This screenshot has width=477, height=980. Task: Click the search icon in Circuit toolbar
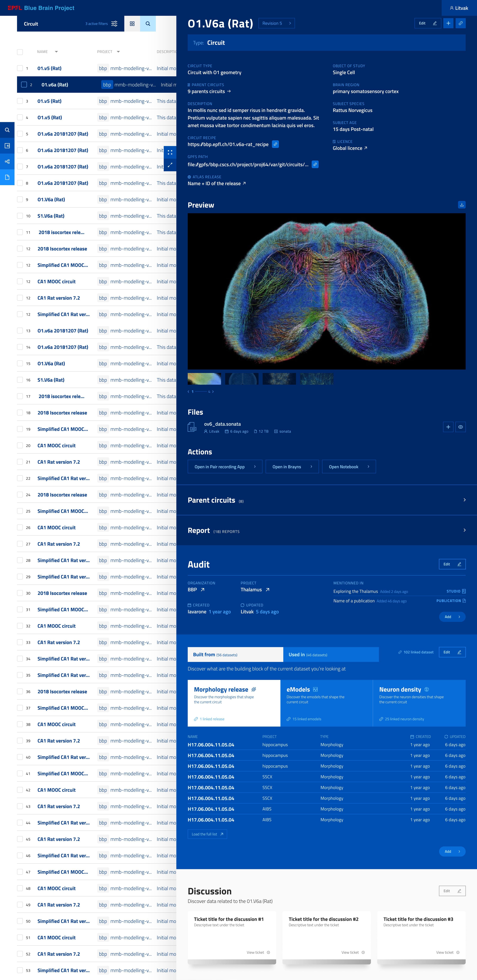148,24
